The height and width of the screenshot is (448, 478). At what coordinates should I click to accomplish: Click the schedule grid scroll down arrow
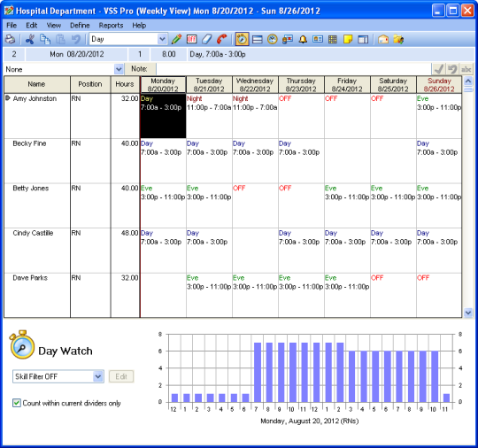(x=468, y=313)
